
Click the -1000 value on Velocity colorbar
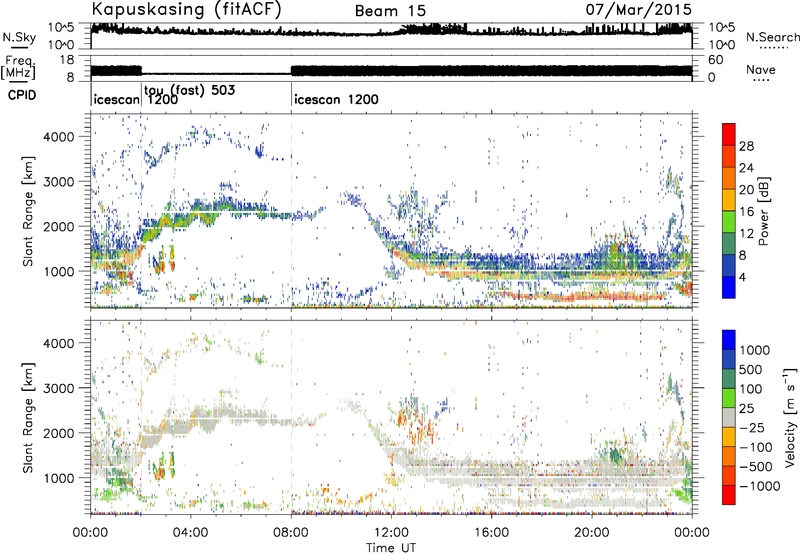click(760, 486)
